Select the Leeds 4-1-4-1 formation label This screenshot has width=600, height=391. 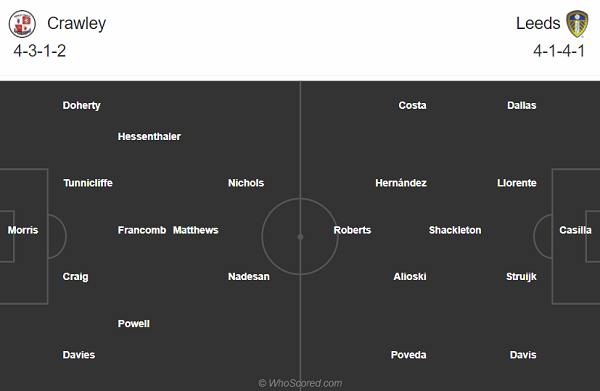tap(559, 51)
